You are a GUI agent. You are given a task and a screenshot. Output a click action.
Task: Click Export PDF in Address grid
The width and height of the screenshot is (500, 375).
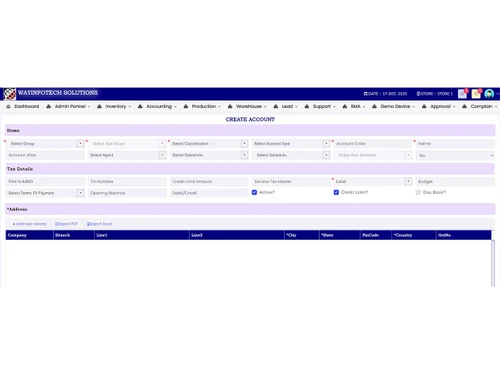tap(66, 224)
